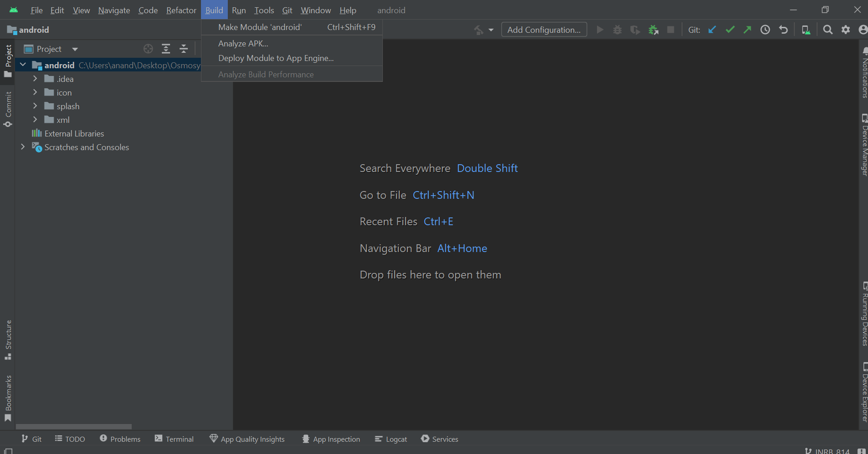Click the Git Commit checkmark icon
Screen dimensions: 868x454
pos(730,30)
